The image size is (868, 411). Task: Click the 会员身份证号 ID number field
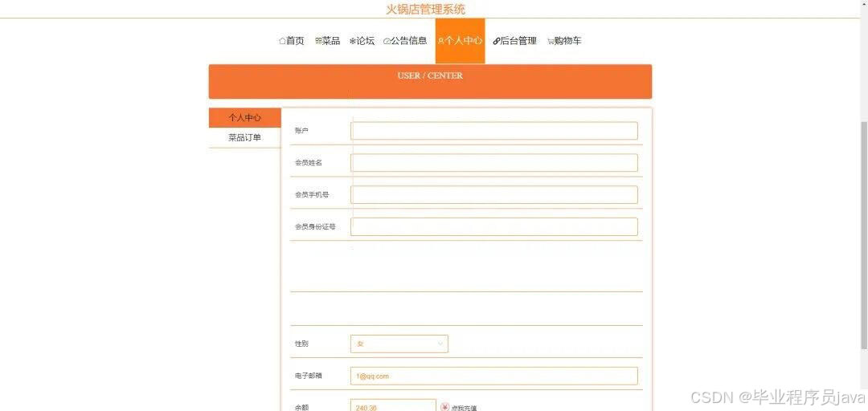pyautogui.click(x=493, y=227)
